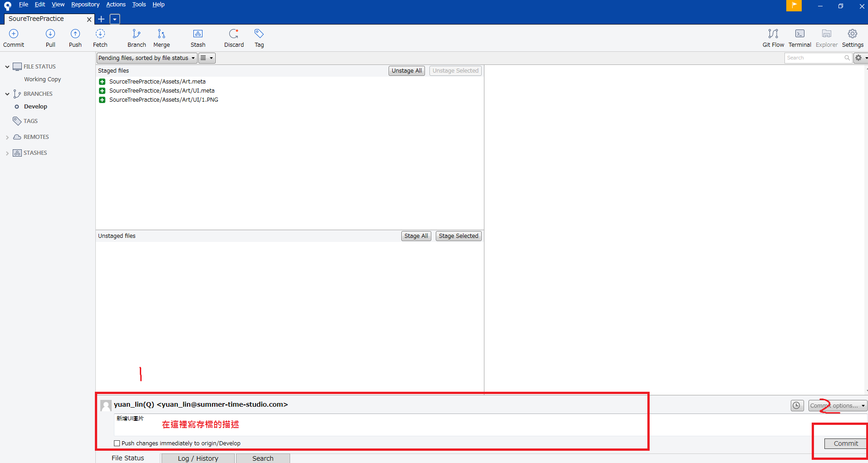Show recent commit messages clock icon
Image resolution: width=868 pixels, height=463 pixels.
[x=797, y=406]
